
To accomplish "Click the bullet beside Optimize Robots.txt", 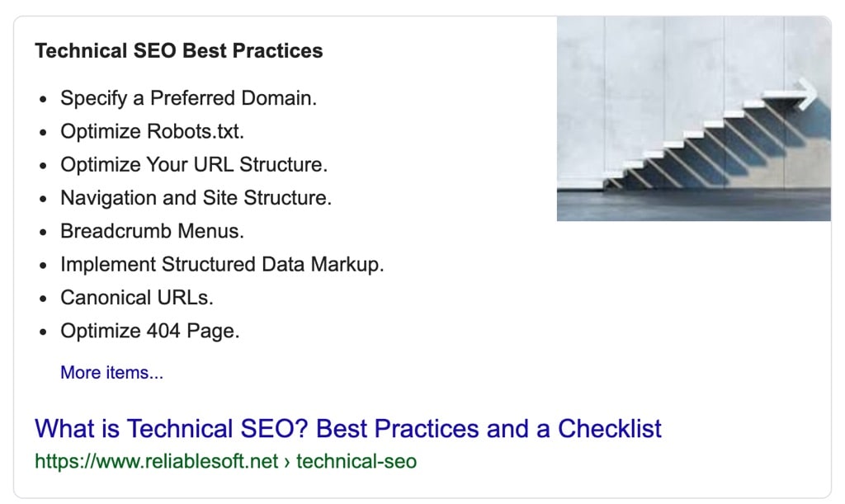I will (43, 133).
